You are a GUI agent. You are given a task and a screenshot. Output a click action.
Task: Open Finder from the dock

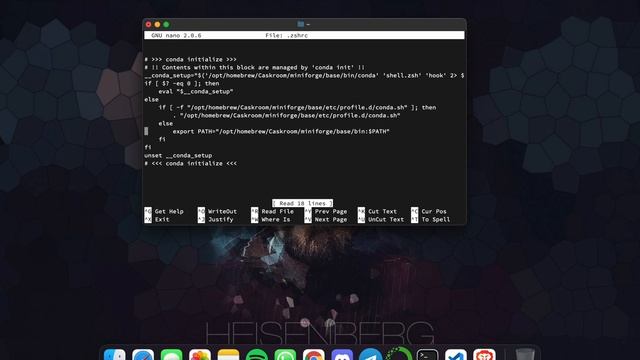[115, 354]
